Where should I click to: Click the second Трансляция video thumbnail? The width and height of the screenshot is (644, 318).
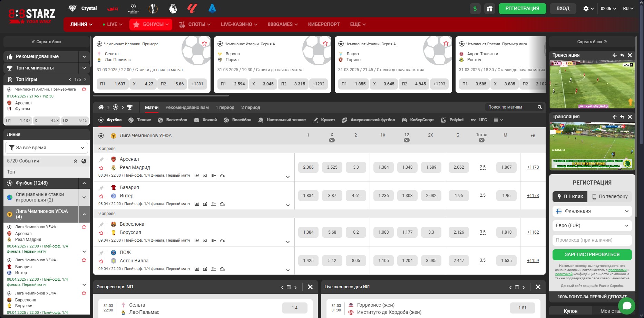pyautogui.click(x=592, y=146)
